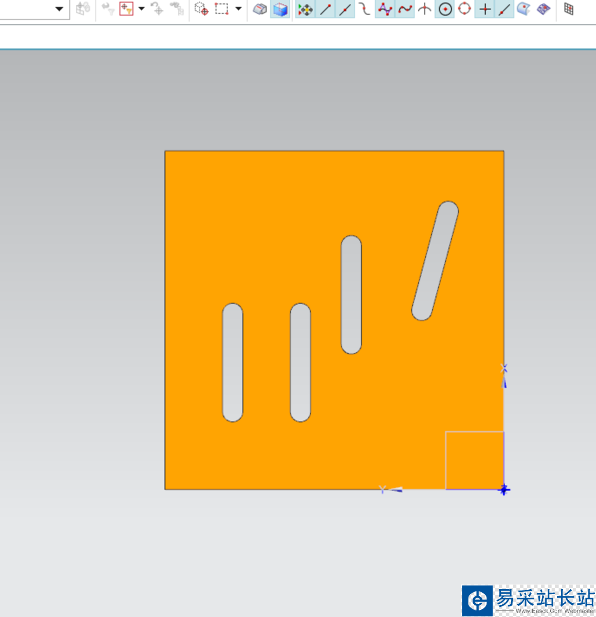Open the selection filter combo box dropdown
Screen dimensions: 596x617
tap(59, 9)
